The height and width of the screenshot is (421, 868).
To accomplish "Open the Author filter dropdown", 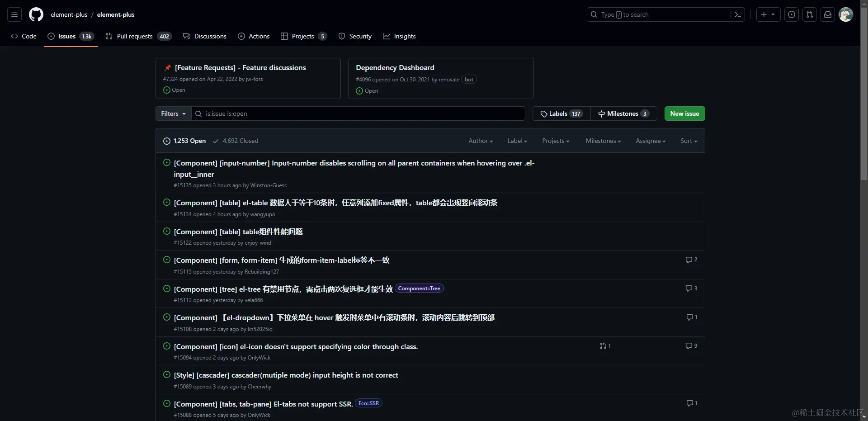I will (x=481, y=141).
